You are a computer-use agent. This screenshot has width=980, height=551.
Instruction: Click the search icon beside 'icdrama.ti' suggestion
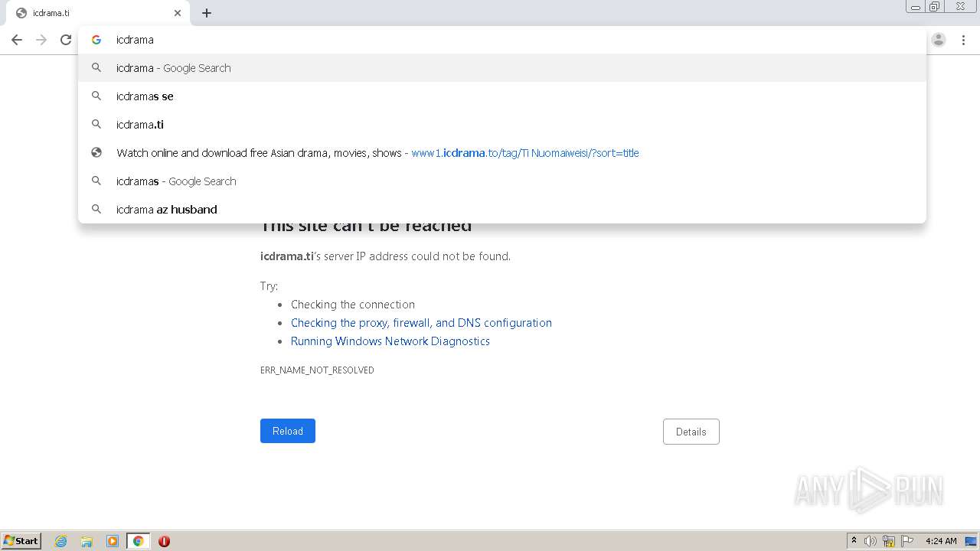(x=96, y=124)
